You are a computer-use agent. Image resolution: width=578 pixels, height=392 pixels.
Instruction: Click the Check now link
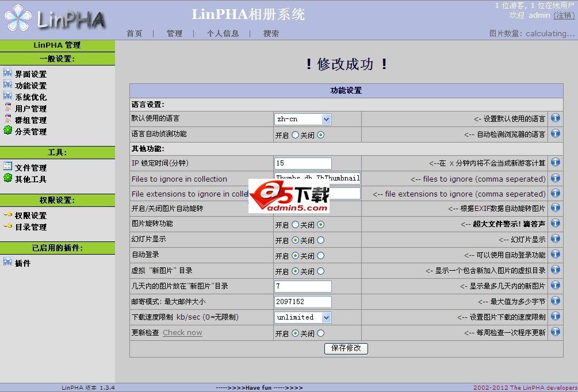(x=182, y=332)
